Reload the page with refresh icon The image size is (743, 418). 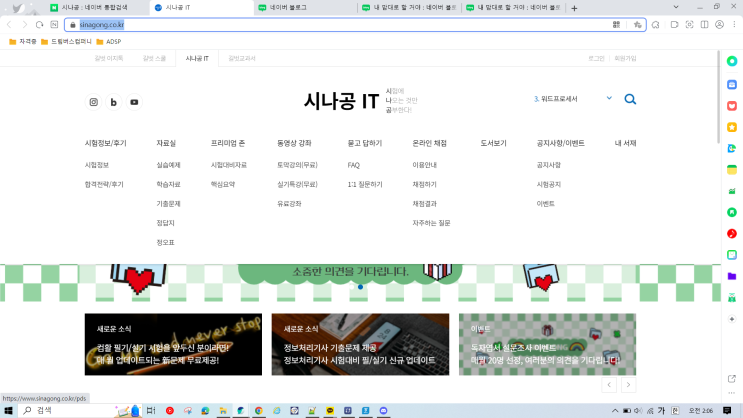[x=39, y=25]
